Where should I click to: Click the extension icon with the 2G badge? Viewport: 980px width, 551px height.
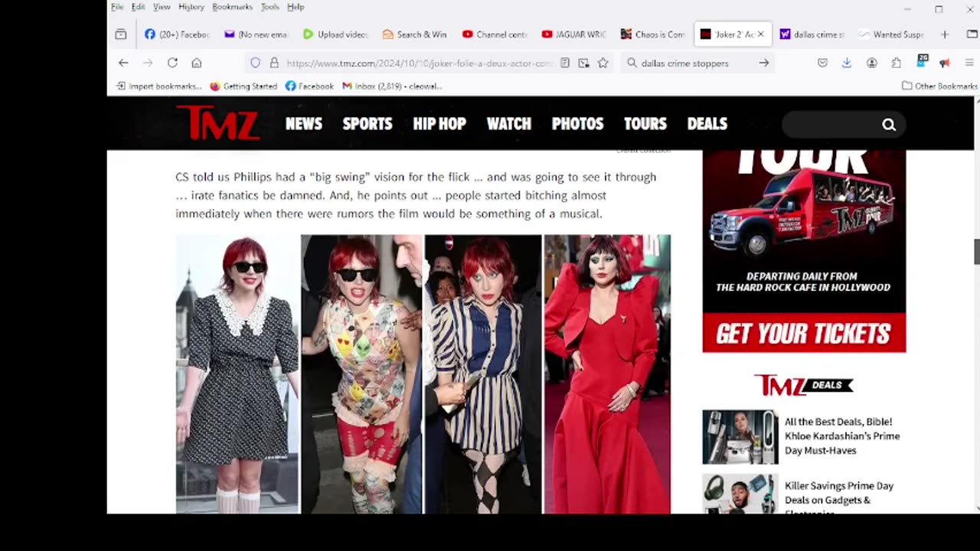click(x=921, y=61)
